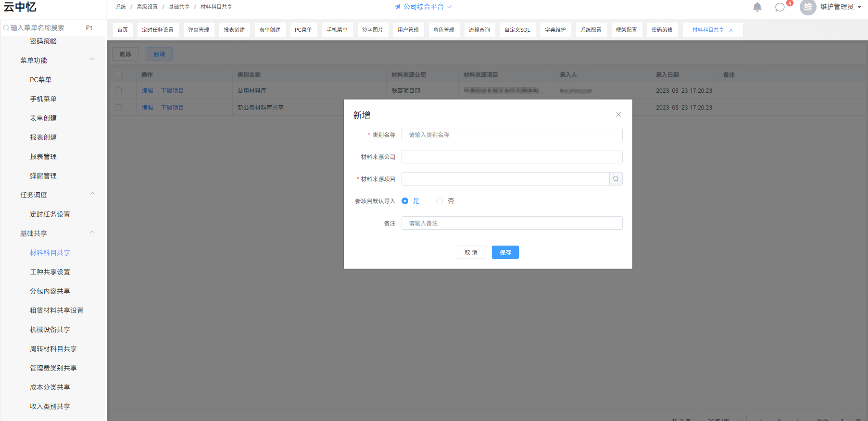Switch to the 自定义SQL tab
The width and height of the screenshot is (868, 421).
tap(517, 30)
